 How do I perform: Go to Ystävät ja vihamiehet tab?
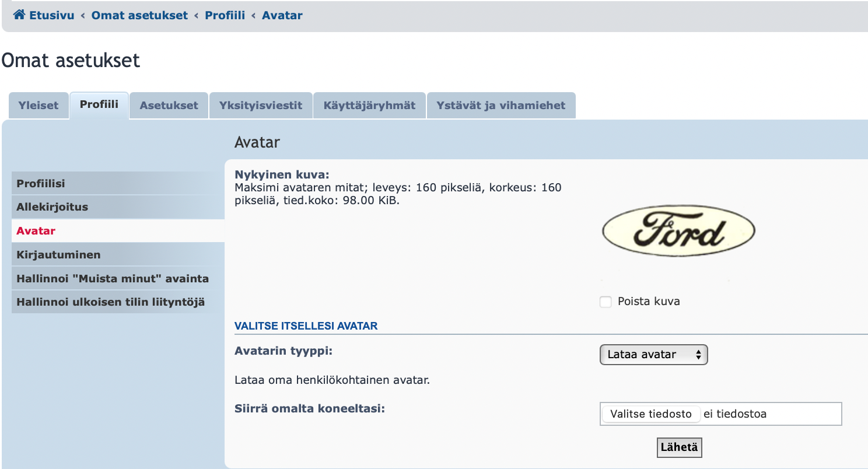[x=501, y=106]
